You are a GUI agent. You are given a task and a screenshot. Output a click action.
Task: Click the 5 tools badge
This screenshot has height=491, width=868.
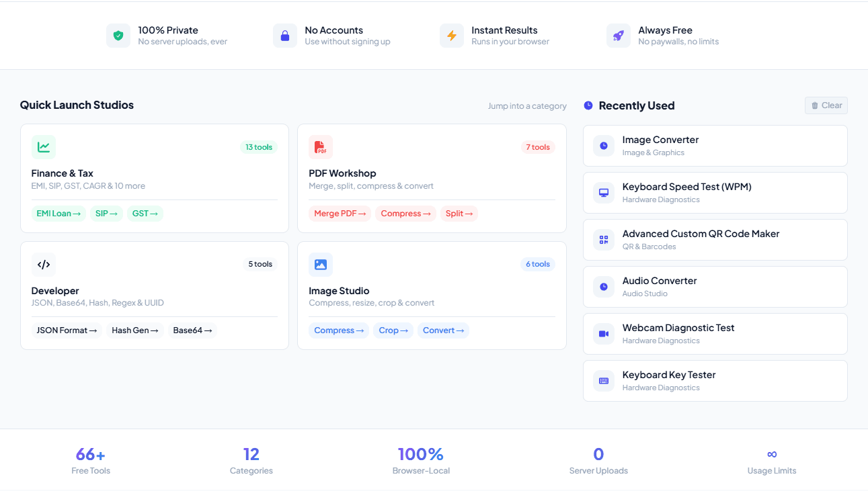(260, 264)
